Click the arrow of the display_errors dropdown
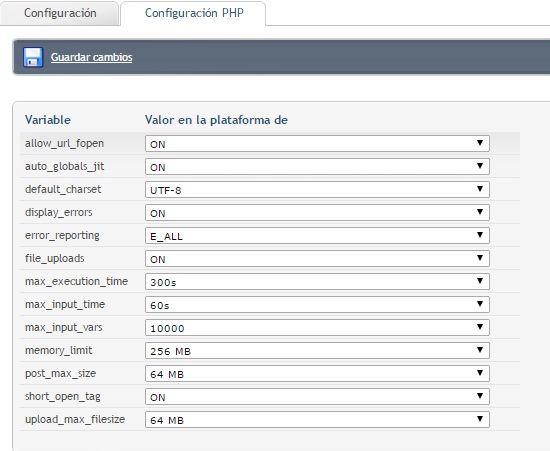Screen dimensions: 550x451 [480, 212]
